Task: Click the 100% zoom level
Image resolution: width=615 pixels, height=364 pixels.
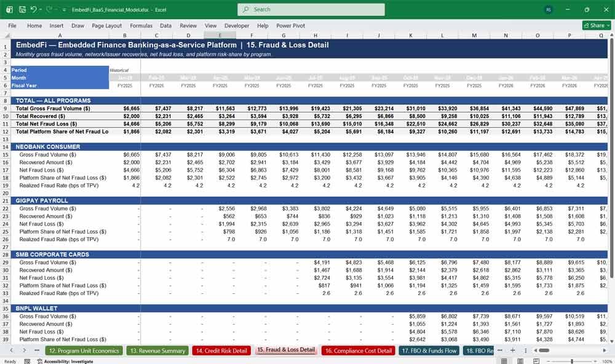Action: pos(607,362)
